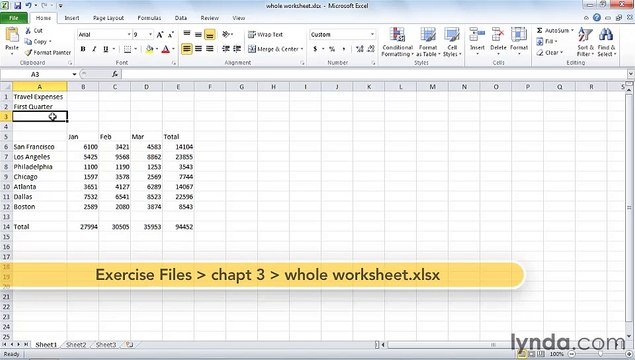Click inside the formula bar input
Image resolution: width=635 pixels, height=360 pixels.
[x=374, y=74]
